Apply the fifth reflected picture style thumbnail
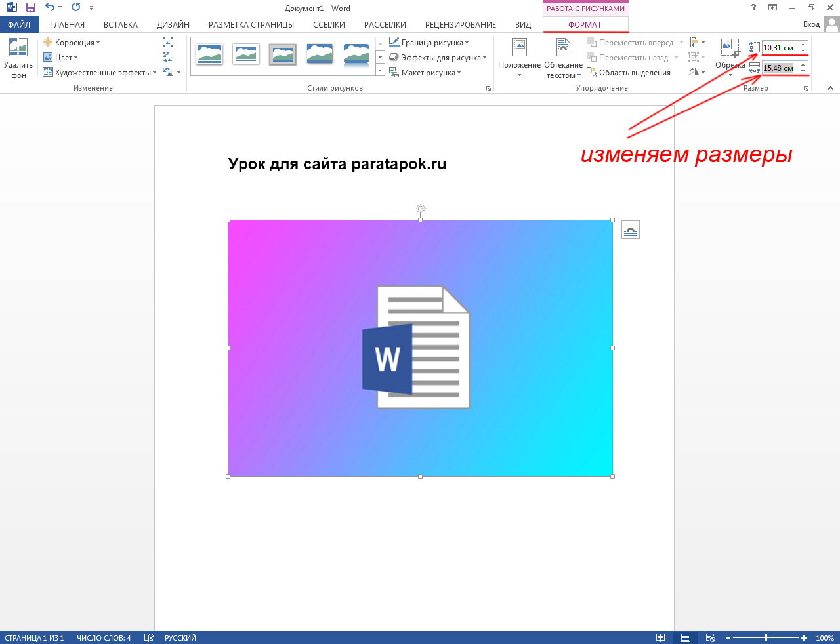Image resolution: width=840 pixels, height=644 pixels. 356,54
